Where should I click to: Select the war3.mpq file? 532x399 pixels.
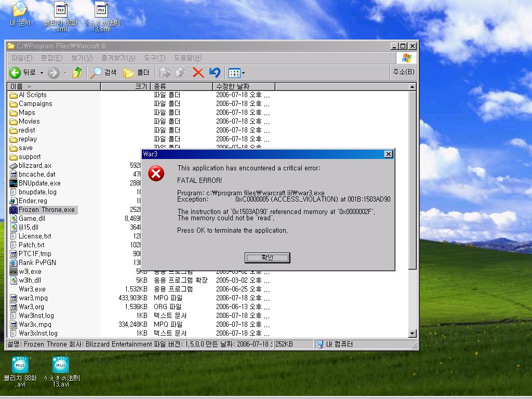[29, 298]
